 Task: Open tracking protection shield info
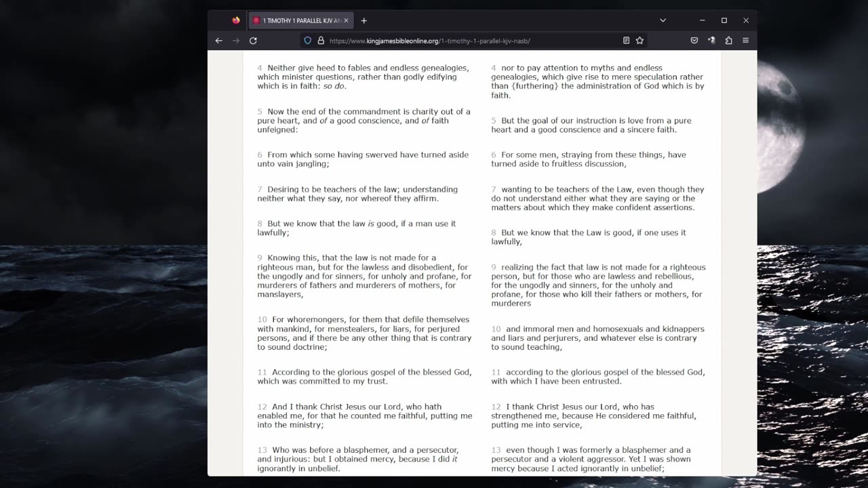(307, 41)
